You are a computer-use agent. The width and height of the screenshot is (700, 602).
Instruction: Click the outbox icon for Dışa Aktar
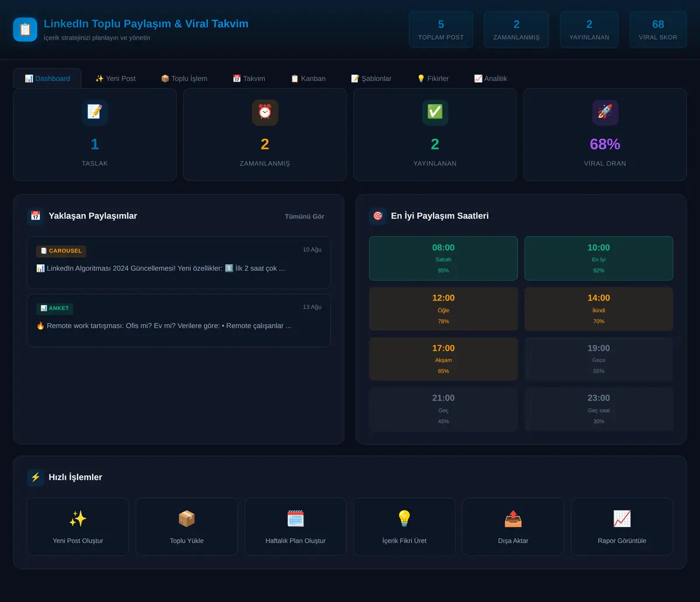pyautogui.click(x=513, y=519)
